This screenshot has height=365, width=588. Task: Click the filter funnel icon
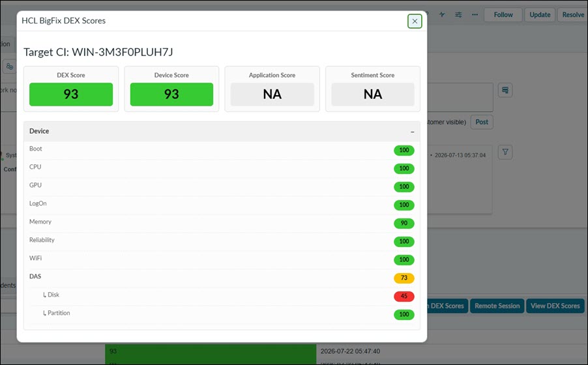505,152
